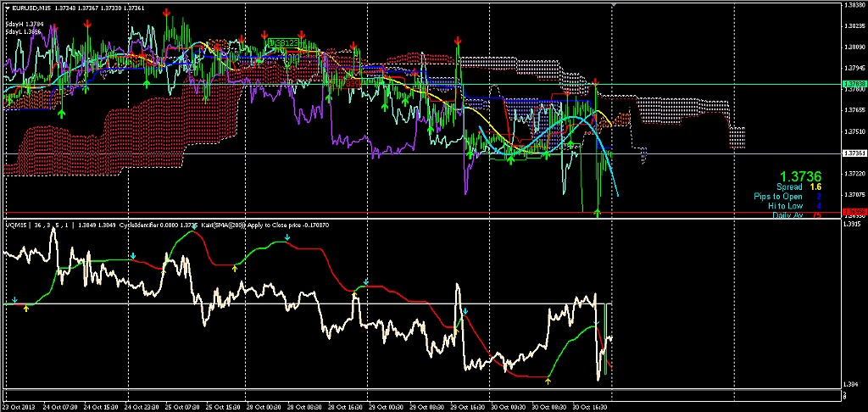Click the 28 Oct 16:30 time label
This screenshot has height=412, width=868.
(x=344, y=407)
